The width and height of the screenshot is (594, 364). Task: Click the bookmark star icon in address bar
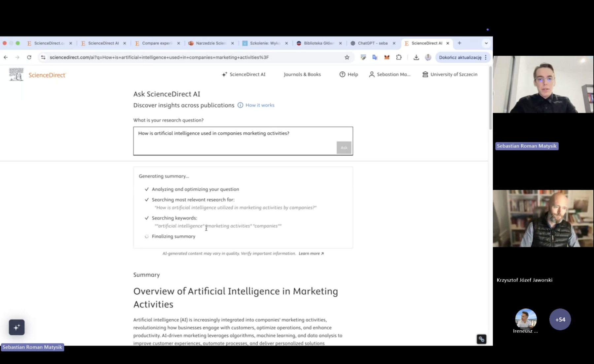click(347, 57)
